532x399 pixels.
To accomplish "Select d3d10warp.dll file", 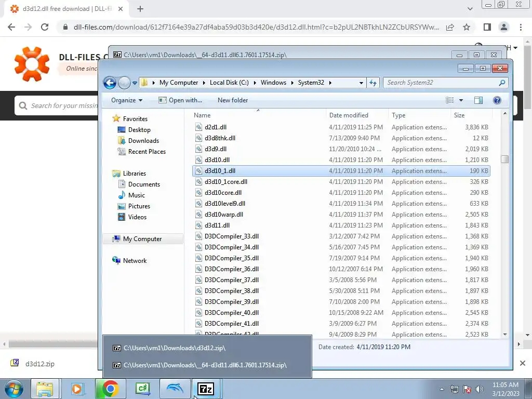I will click(341, 215).
